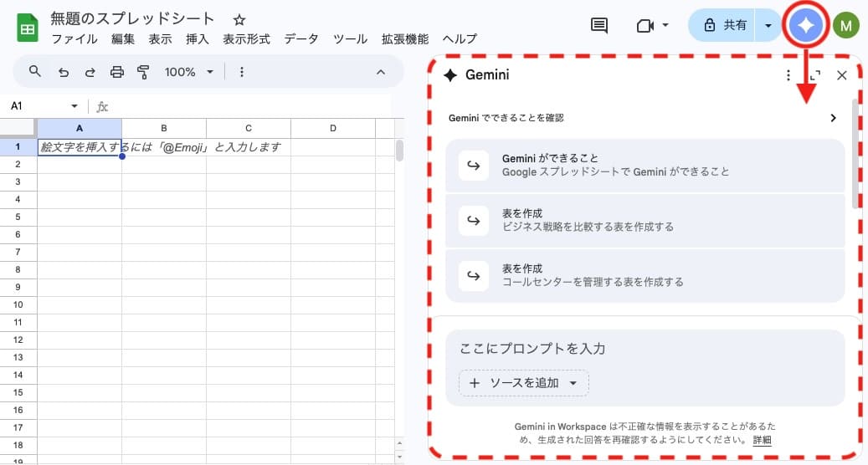The height and width of the screenshot is (465, 868).
Task: Open the Gemini panel three-dot menu
Action: click(788, 75)
